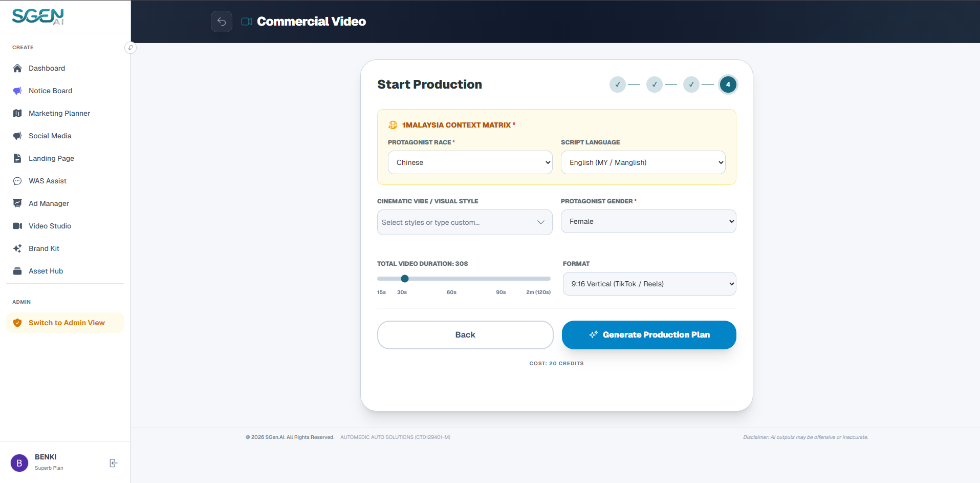Click the current step 4 indicator
The height and width of the screenshot is (483, 980).
point(728,85)
